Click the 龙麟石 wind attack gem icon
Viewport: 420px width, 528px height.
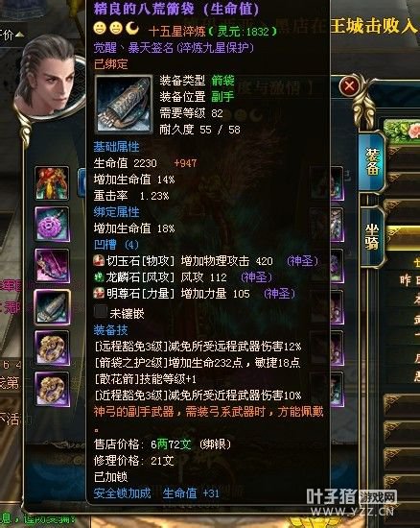[99, 277]
